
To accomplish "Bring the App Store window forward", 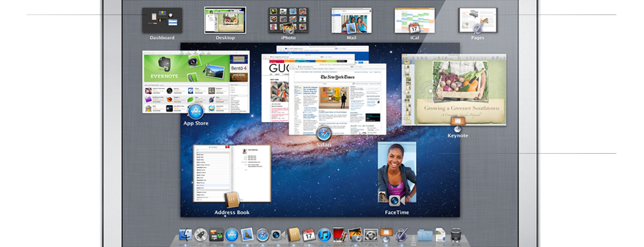I will [x=196, y=82].
